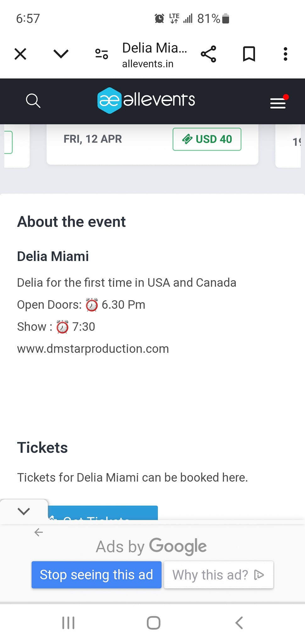Minimize browser with the down chevron
This screenshot has height=644, width=305.
(x=61, y=54)
